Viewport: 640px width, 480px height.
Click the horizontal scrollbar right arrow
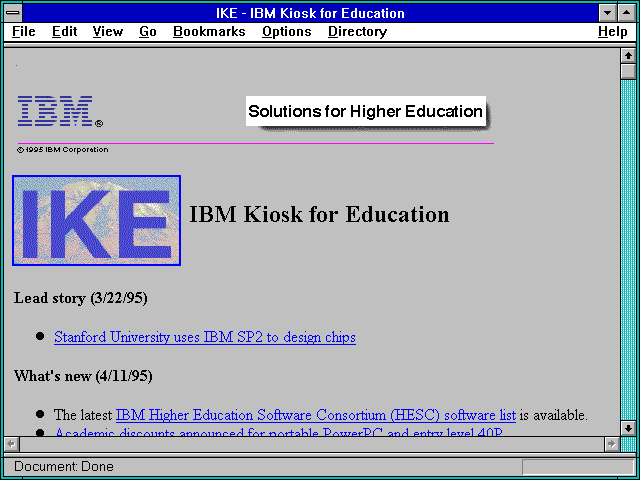click(611, 444)
